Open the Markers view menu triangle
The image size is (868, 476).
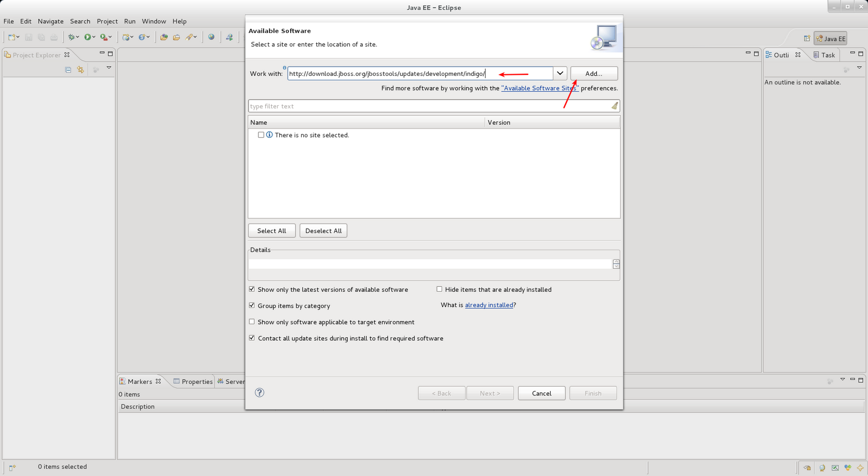click(x=843, y=379)
